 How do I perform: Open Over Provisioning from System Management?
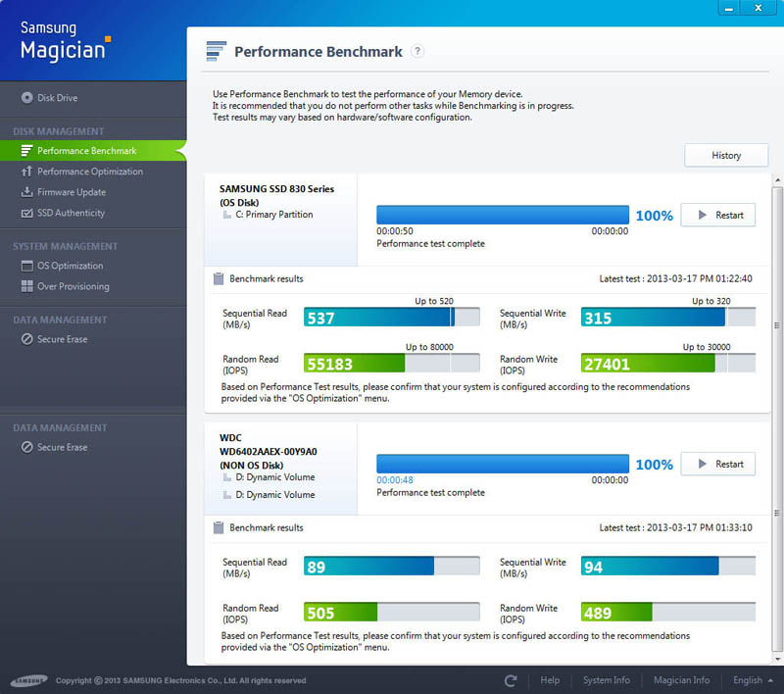[73, 286]
